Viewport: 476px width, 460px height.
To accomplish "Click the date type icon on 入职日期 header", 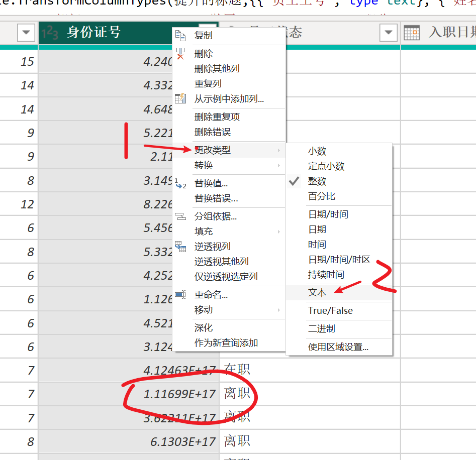I will [x=412, y=33].
